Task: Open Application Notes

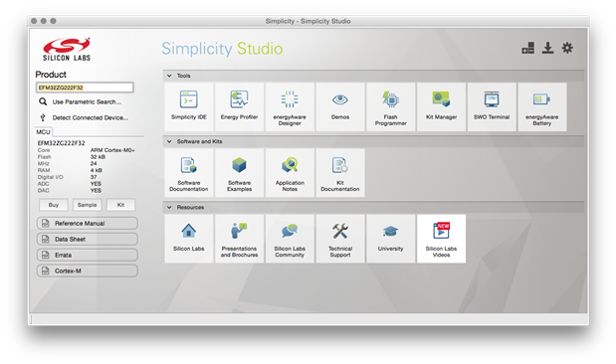Action: click(290, 172)
